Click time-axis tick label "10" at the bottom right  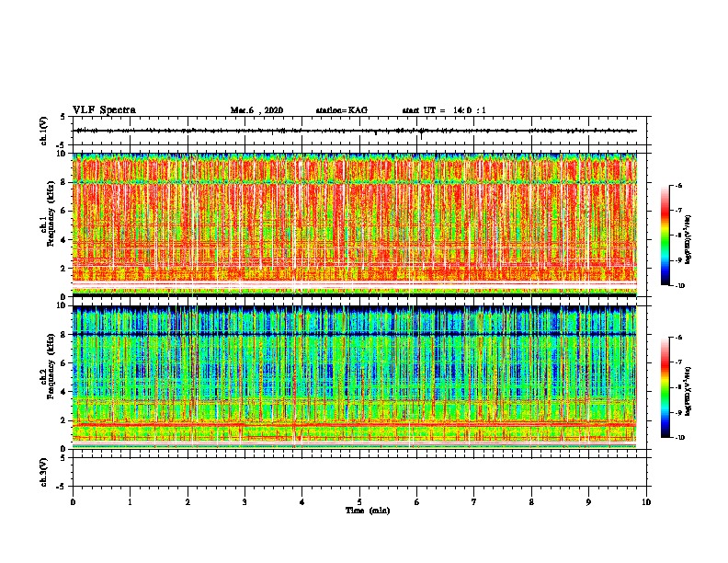646,502
